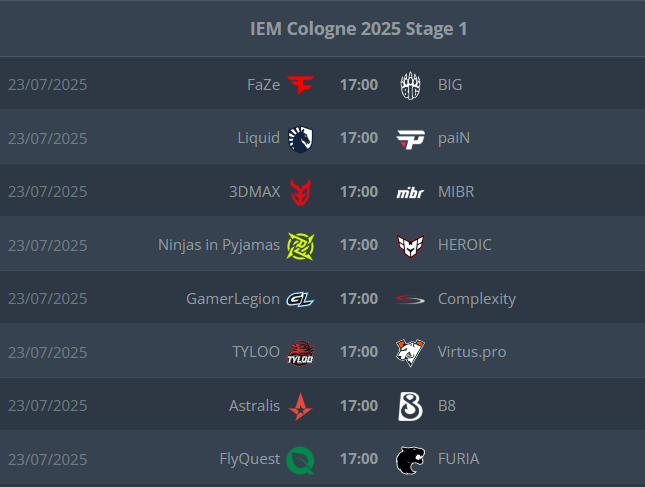Click the paiN Gaming logo

pos(411,139)
